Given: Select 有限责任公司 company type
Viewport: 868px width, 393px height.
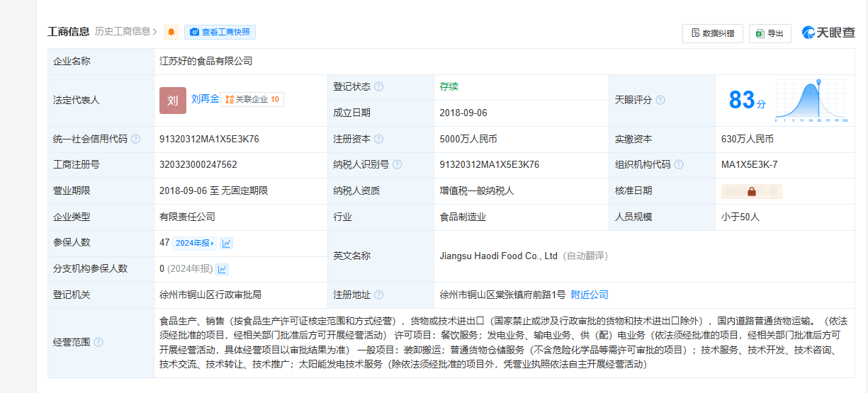Looking at the screenshot, I should click(187, 217).
